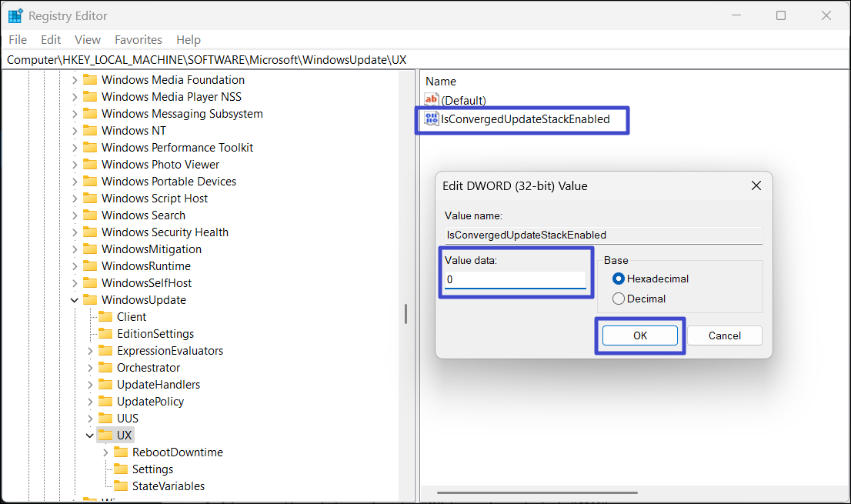Screen dimensions: 851x504
Task: Select the Hexadecimal base radio button
Action: tap(618, 279)
